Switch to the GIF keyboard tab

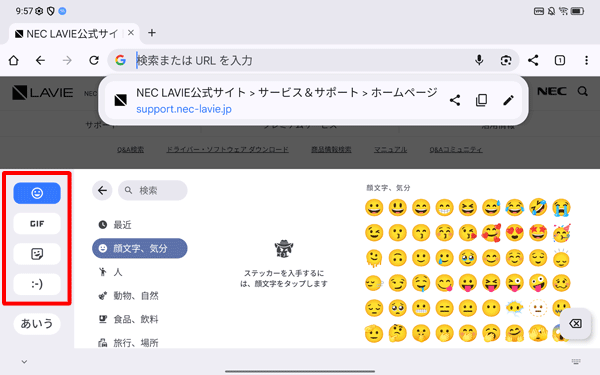[x=37, y=224]
